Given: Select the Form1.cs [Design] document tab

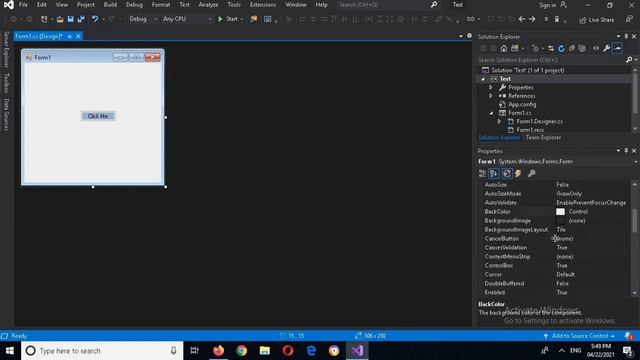Looking at the screenshot, I should click(39, 36).
